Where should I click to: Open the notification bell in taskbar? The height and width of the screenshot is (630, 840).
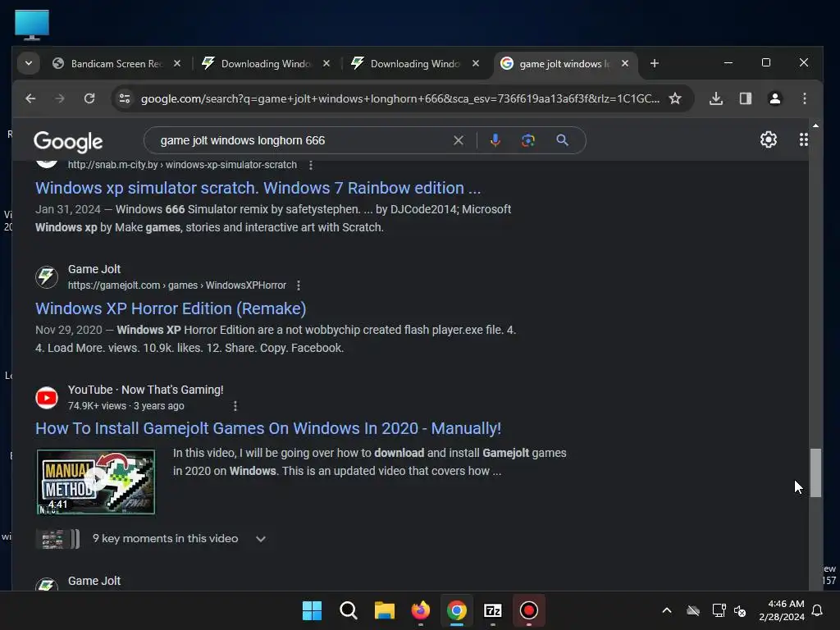coord(818,610)
